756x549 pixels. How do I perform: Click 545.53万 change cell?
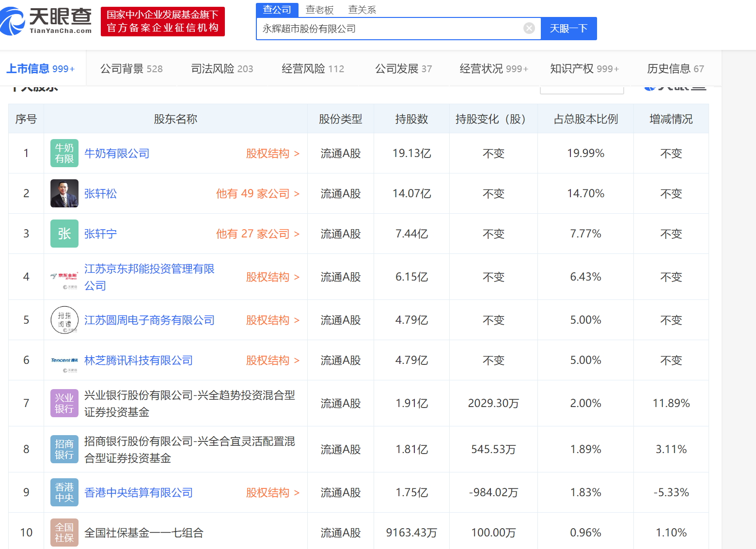tap(493, 450)
